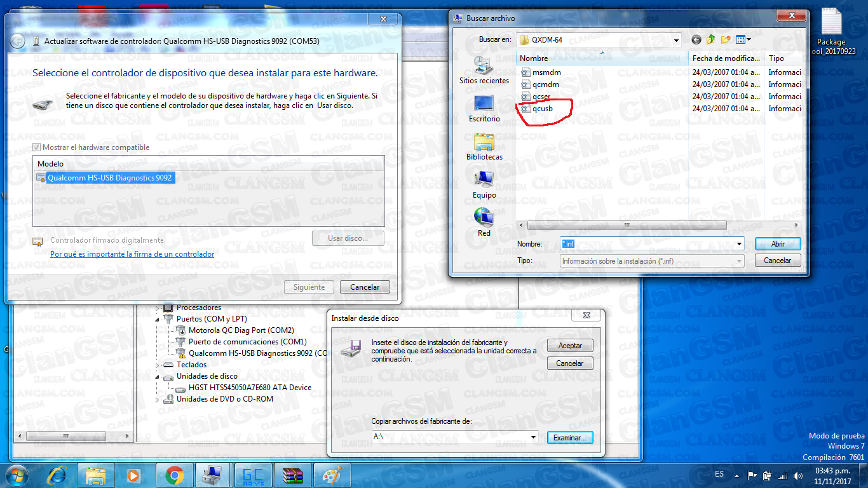Open the Windows Start menu
Image resolution: width=868 pixels, height=488 pixels.
pyautogui.click(x=17, y=475)
